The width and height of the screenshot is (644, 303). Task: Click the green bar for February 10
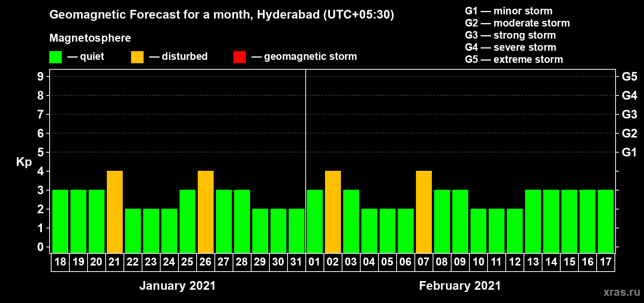pyautogui.click(x=478, y=231)
